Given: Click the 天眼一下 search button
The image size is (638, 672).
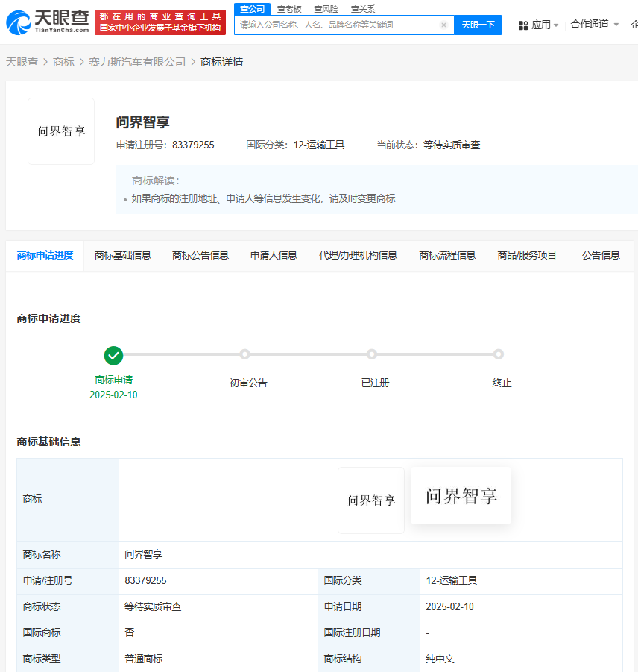Looking at the screenshot, I should click(x=478, y=25).
